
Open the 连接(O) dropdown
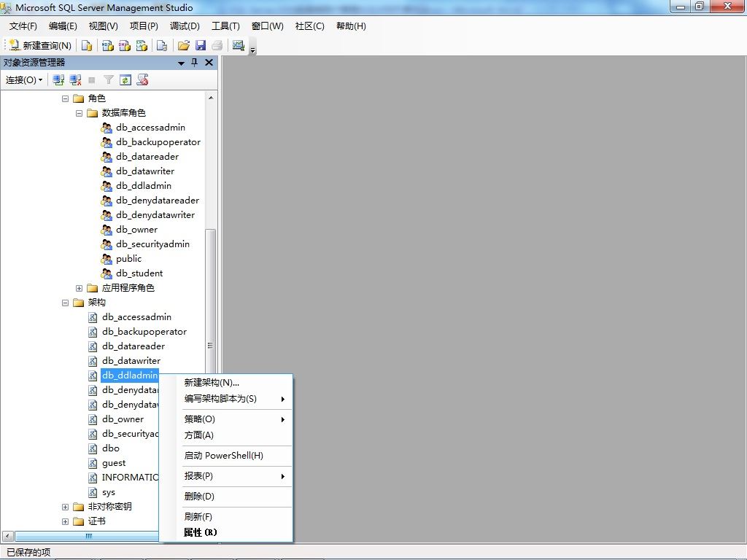pyautogui.click(x=24, y=80)
